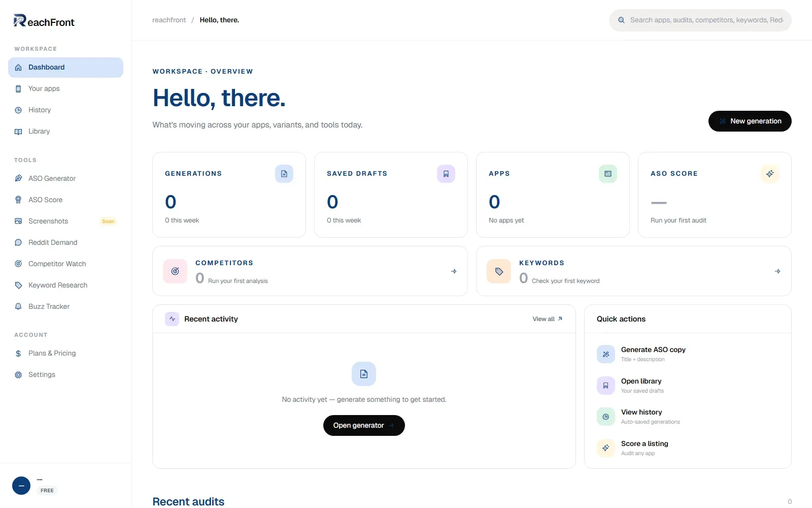Open Settings page label
This screenshot has height=508, width=812.
click(x=42, y=374)
